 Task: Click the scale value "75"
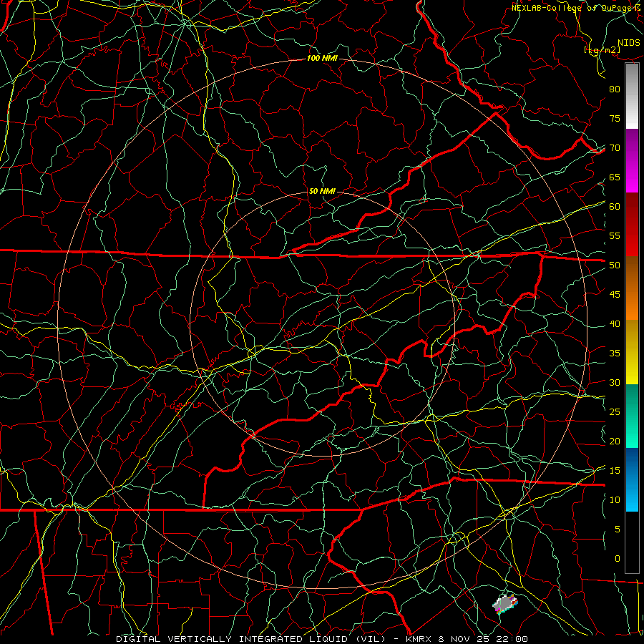point(615,119)
